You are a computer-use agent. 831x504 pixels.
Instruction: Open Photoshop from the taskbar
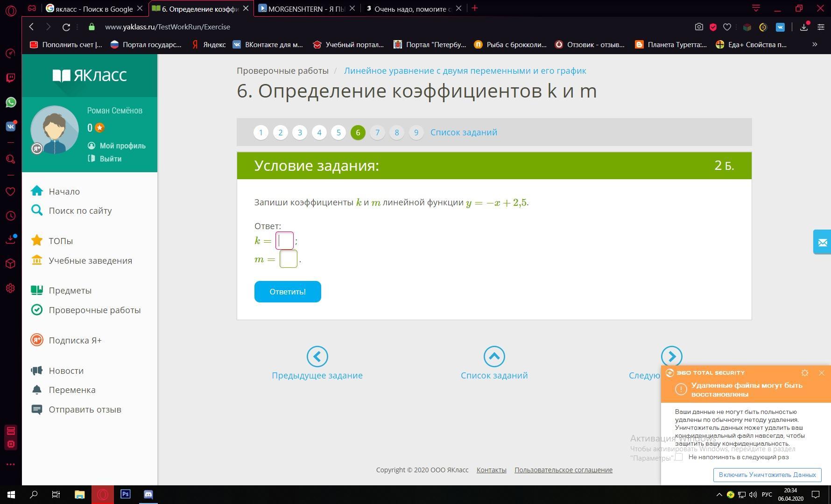[x=126, y=494]
